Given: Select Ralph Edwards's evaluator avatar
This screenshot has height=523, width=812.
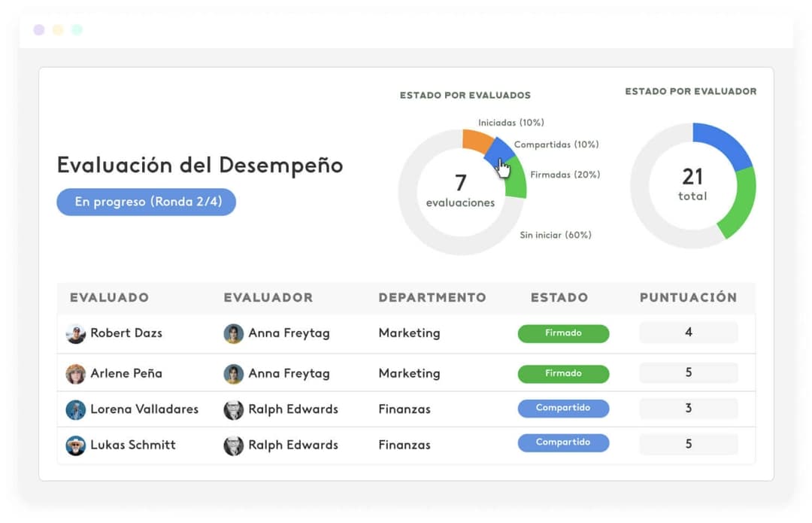Looking at the screenshot, I should click(234, 409).
